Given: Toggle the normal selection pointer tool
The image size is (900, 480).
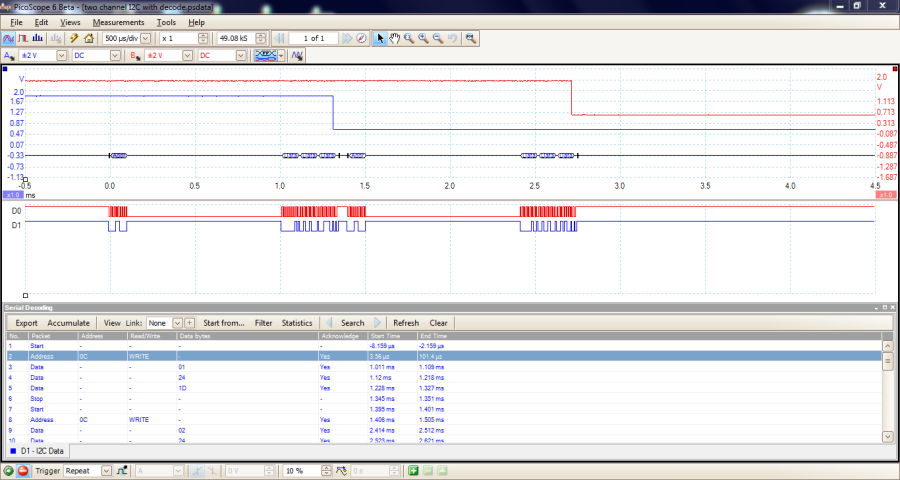Looking at the screenshot, I should pos(379,38).
